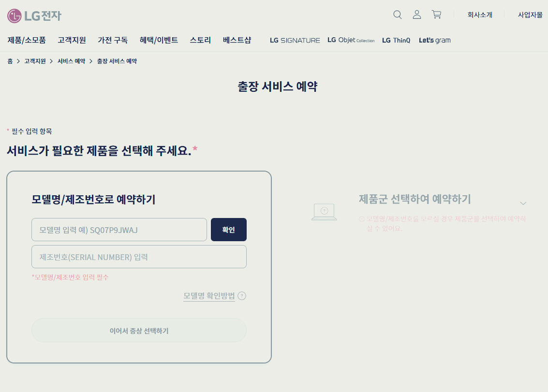Focus the 모델명 입력 field
Screen dimensions: 548x392
pos(119,230)
